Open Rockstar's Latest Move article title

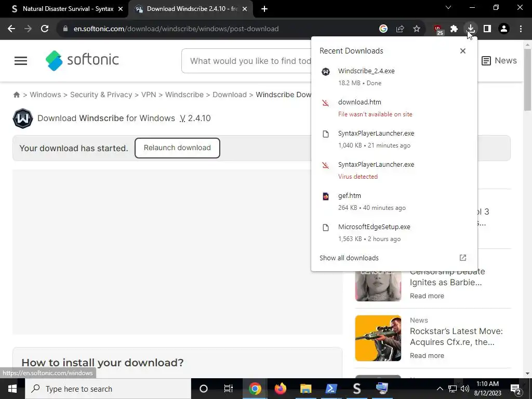(456, 337)
